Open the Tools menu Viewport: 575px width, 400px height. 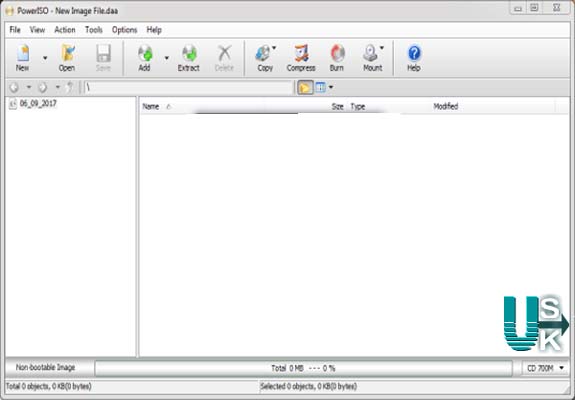pos(94,30)
